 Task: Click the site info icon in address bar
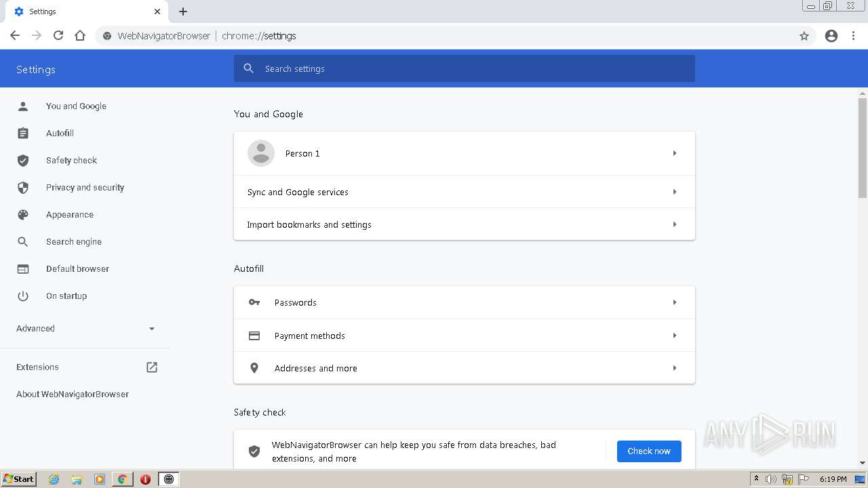pos(107,36)
